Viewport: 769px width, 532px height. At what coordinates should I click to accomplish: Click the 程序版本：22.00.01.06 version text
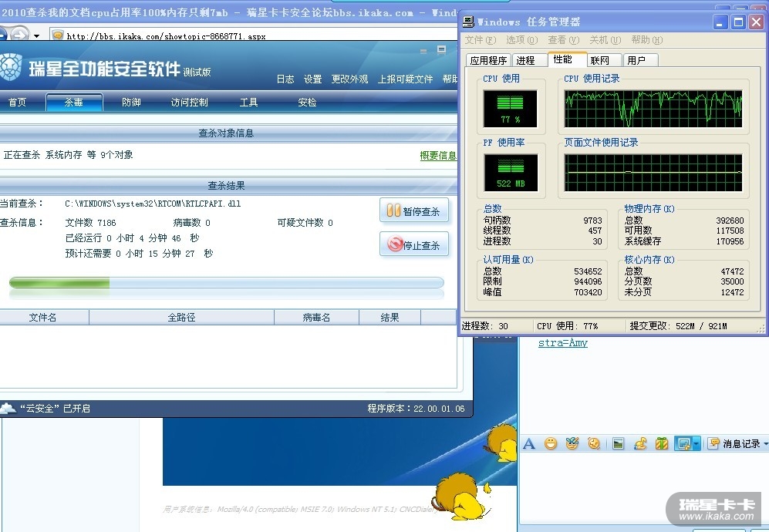pyautogui.click(x=416, y=408)
